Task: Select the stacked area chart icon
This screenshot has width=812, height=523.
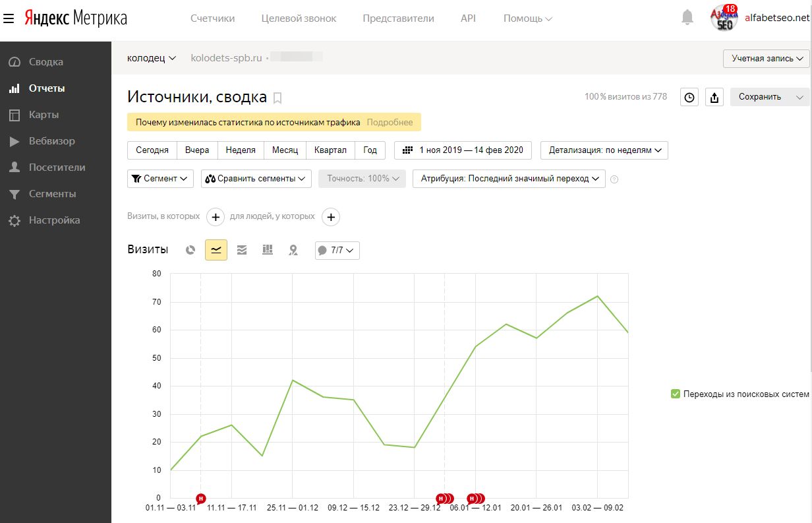Action: (242, 250)
